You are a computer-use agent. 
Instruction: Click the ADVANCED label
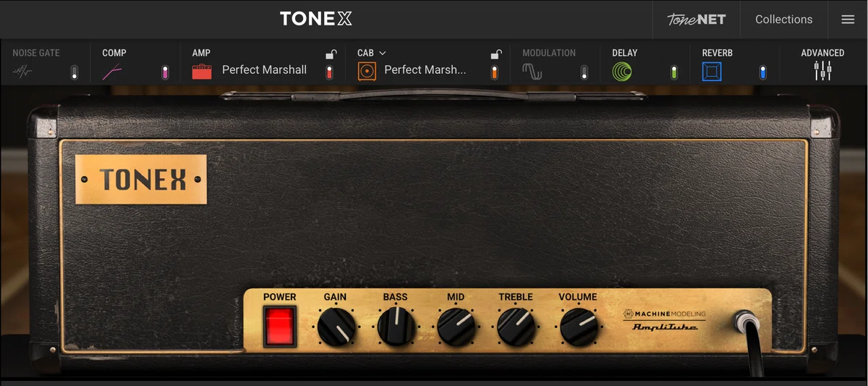point(822,53)
